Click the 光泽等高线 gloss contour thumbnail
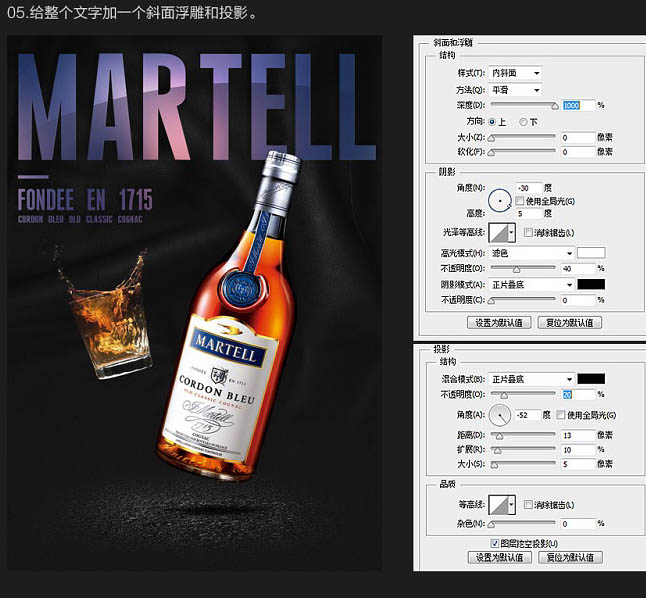Viewport: 646px width, 598px height. pos(498,233)
